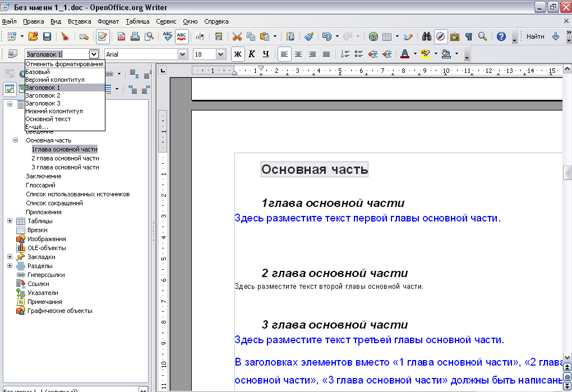572x392 pixels.
Task: Expand the Таблицы tree node
Action: [x=10, y=220]
